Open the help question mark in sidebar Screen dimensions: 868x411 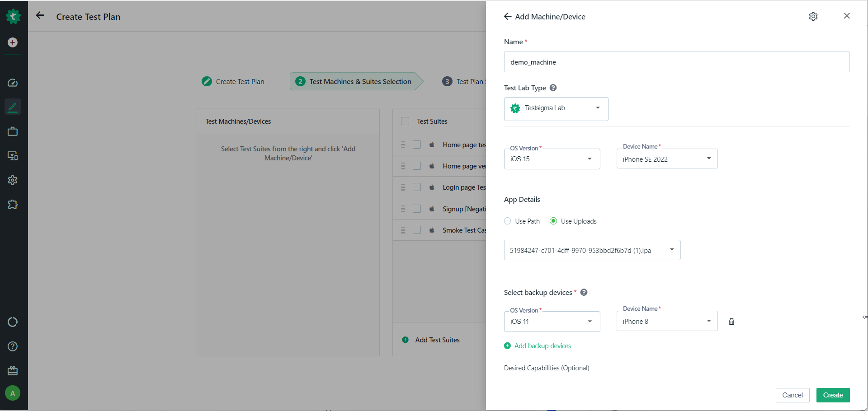click(x=13, y=346)
